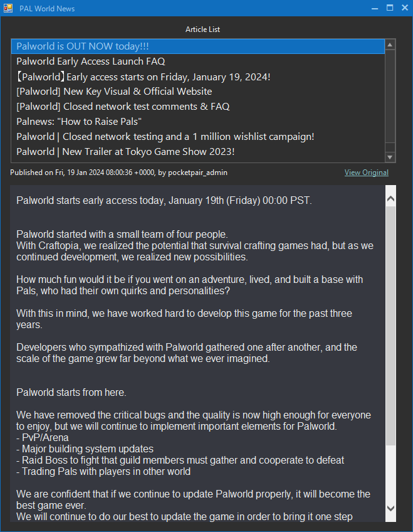This screenshot has height=532, width=413.
Task: Minimize the PAL World News window
Action: [x=375, y=8]
